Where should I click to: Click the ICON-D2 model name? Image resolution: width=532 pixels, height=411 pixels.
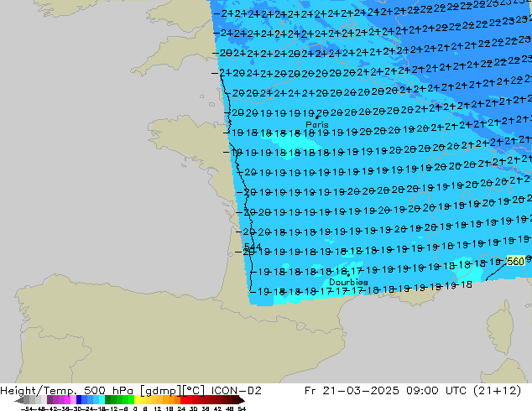pyautogui.click(x=236, y=391)
